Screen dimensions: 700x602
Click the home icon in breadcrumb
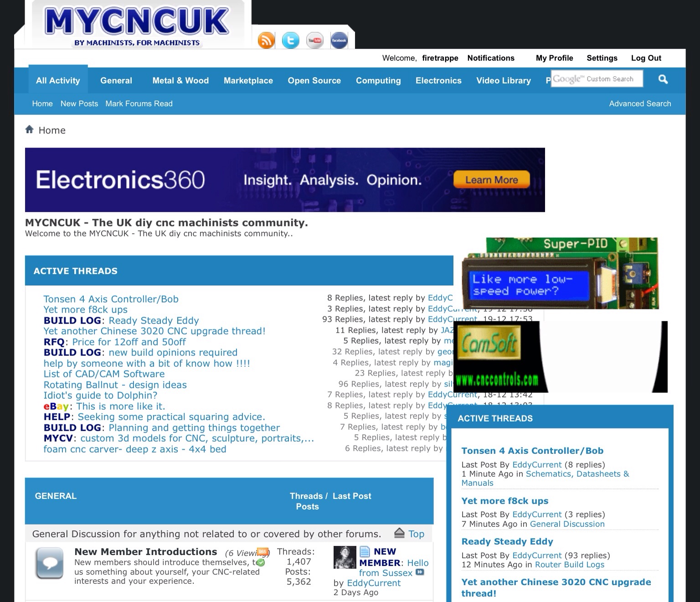(30, 130)
